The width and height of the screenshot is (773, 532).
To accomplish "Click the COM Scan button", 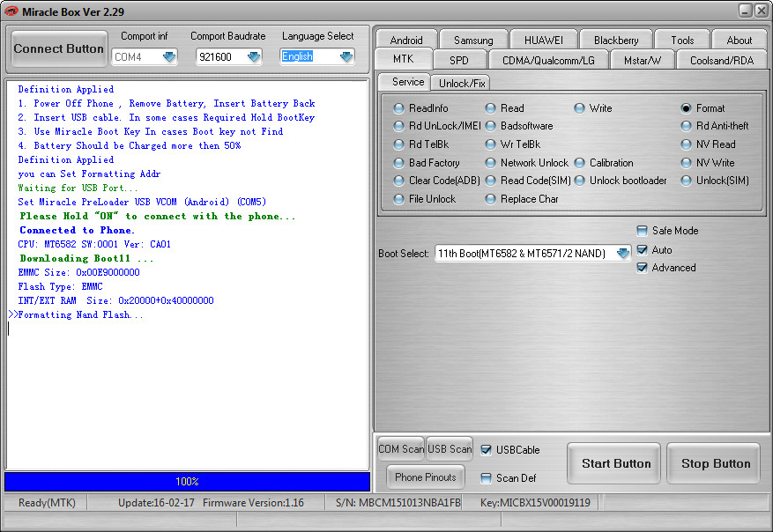I will (x=401, y=448).
